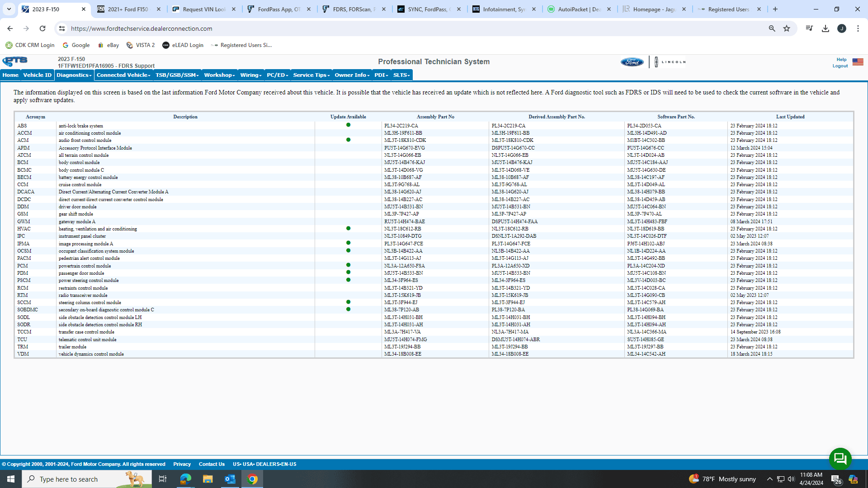Click the address bar URL field
Image resolution: width=868 pixels, height=488 pixels.
416,28
